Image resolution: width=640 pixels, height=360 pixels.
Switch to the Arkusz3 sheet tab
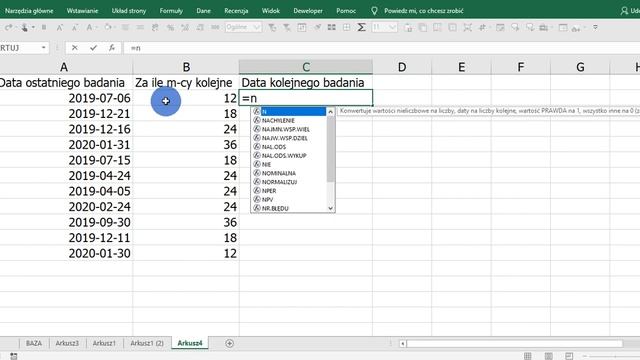(67, 343)
